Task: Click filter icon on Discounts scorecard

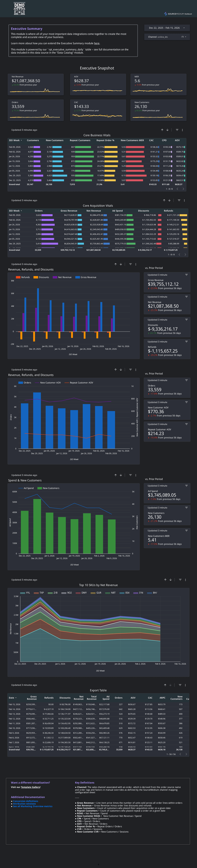Action: coord(187,319)
